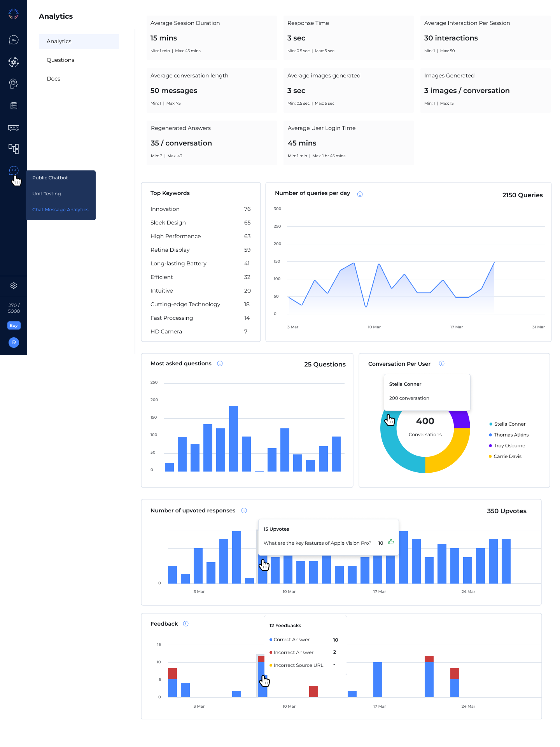Open Public Chatbot menu entry

click(x=50, y=178)
